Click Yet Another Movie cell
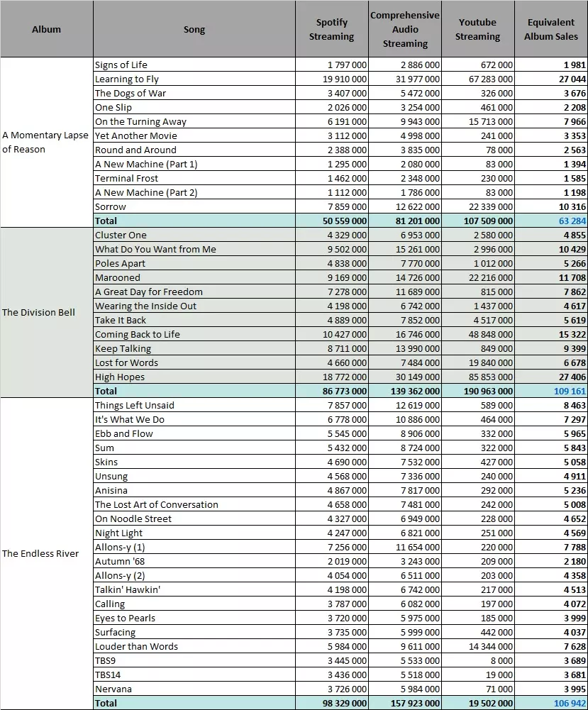The width and height of the screenshot is (588, 710). coord(194,136)
